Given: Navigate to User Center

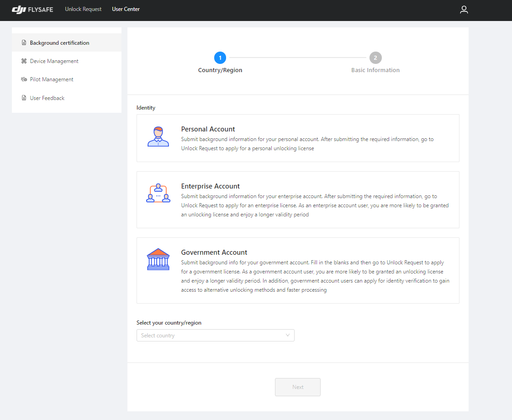Looking at the screenshot, I should pyautogui.click(x=126, y=9).
